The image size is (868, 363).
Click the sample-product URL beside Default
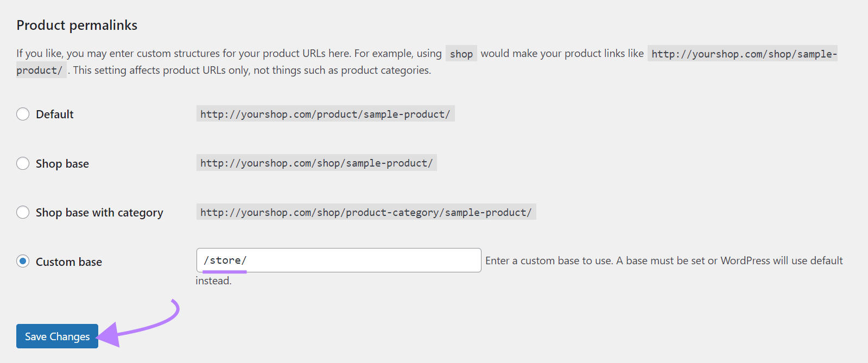[x=325, y=114]
